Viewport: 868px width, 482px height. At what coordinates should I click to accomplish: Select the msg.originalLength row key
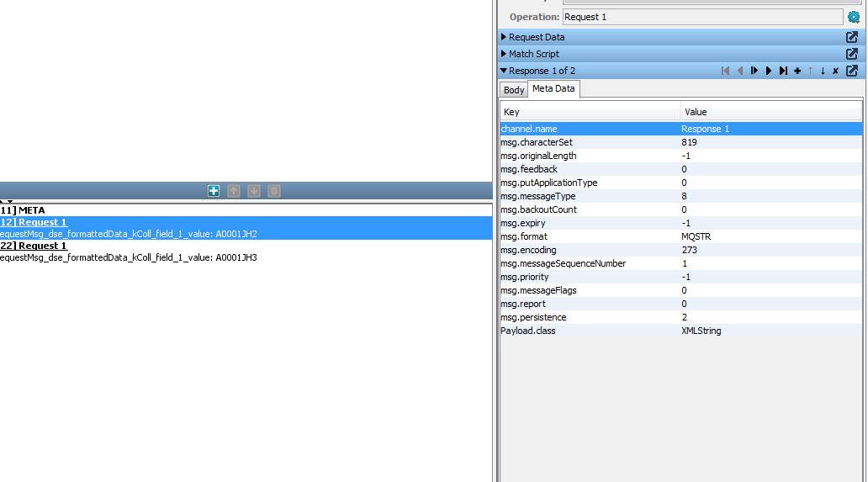(x=538, y=156)
